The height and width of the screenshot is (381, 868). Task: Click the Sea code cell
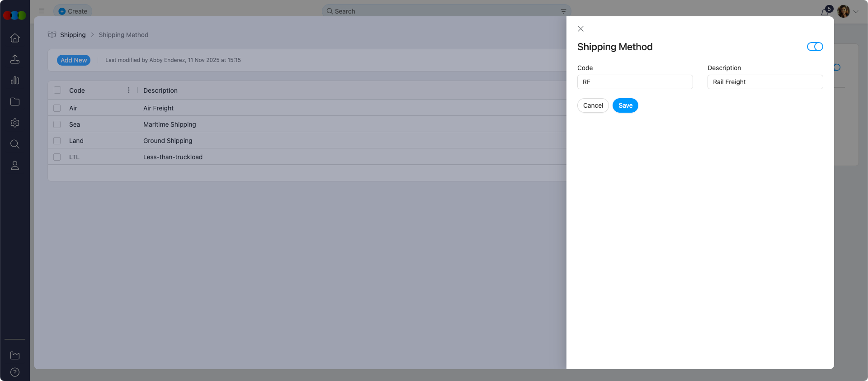[x=75, y=124]
